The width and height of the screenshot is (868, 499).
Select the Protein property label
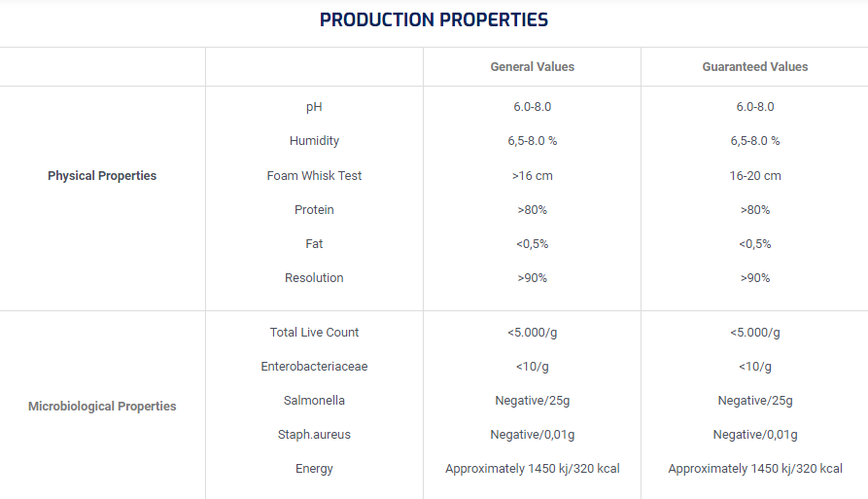(314, 210)
